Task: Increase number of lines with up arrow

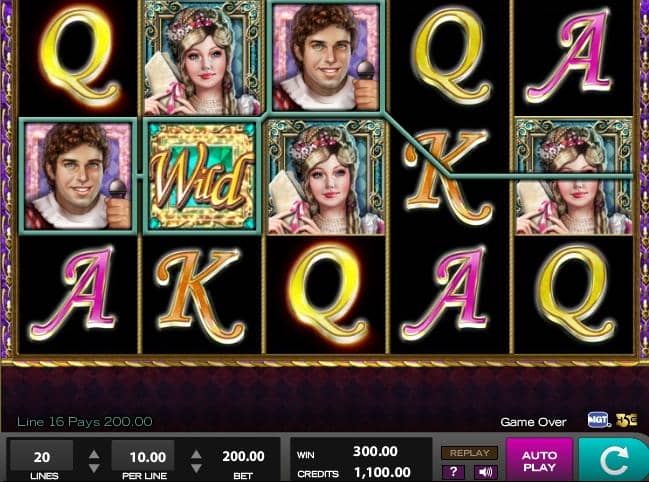Action: [94, 454]
